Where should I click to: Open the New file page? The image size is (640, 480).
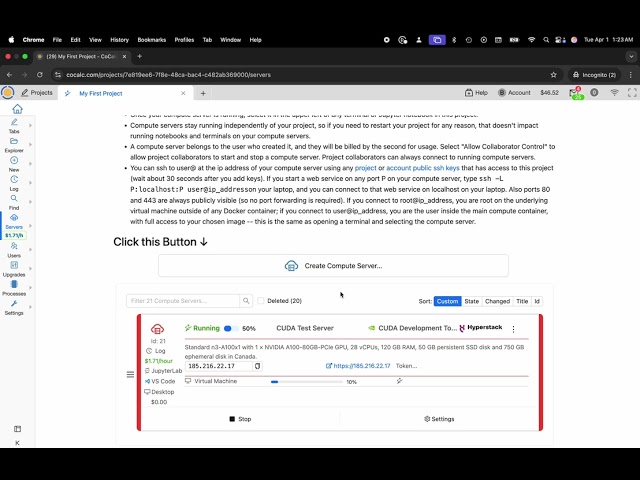[x=14, y=164]
